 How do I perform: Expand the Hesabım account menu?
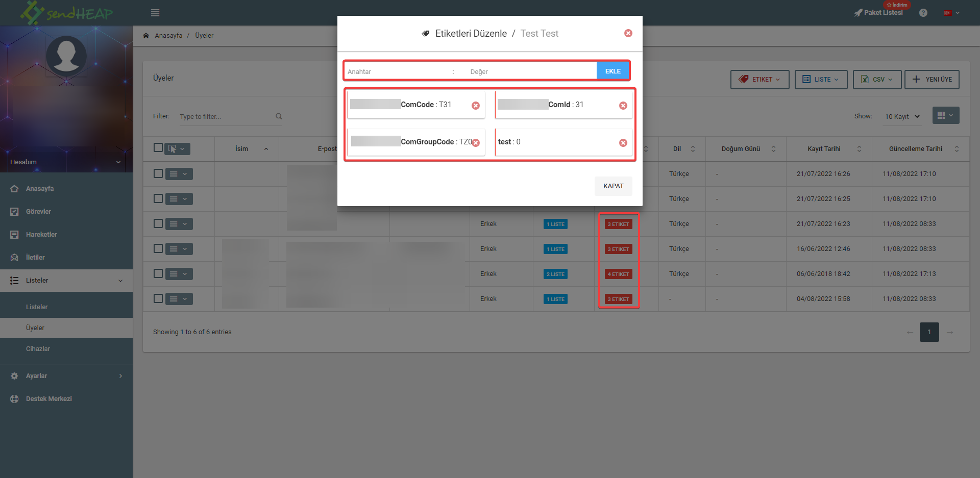[65, 162]
